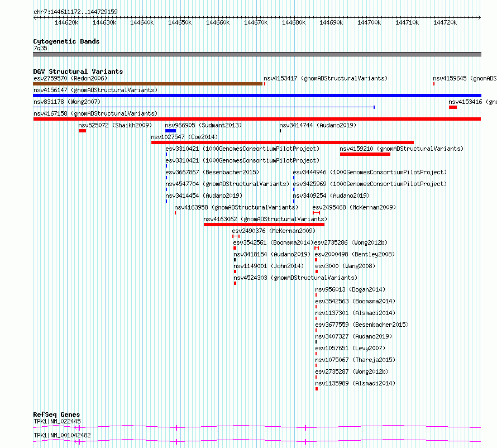Open nsv3414454 (Audano2019) label
497x448 pixels.
tap(204, 196)
